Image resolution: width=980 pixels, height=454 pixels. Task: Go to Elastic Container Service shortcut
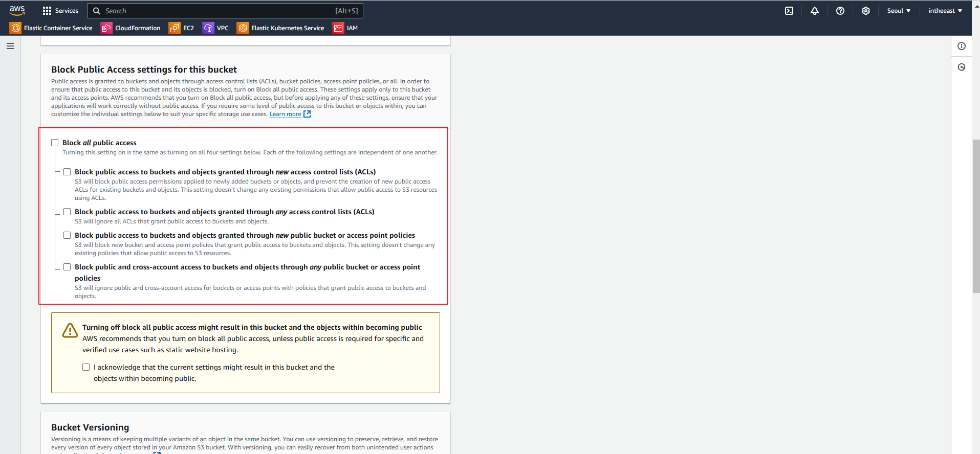pyautogui.click(x=58, y=28)
